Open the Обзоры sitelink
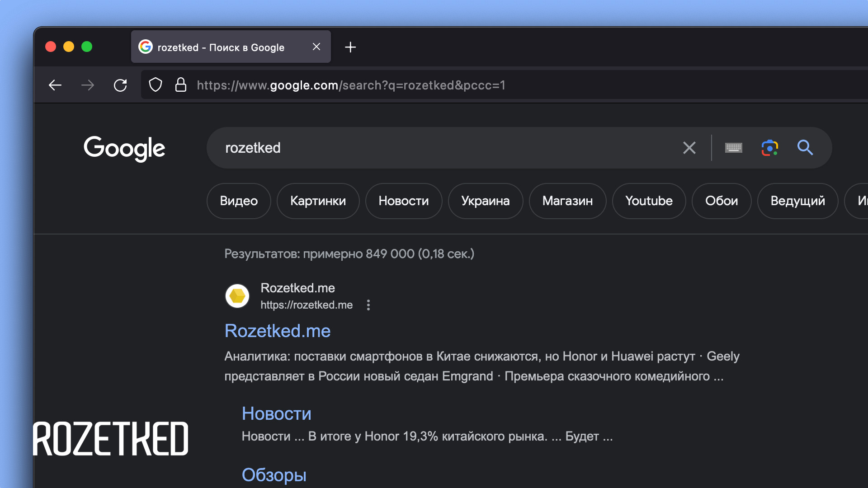This screenshot has width=868, height=488. (x=274, y=475)
